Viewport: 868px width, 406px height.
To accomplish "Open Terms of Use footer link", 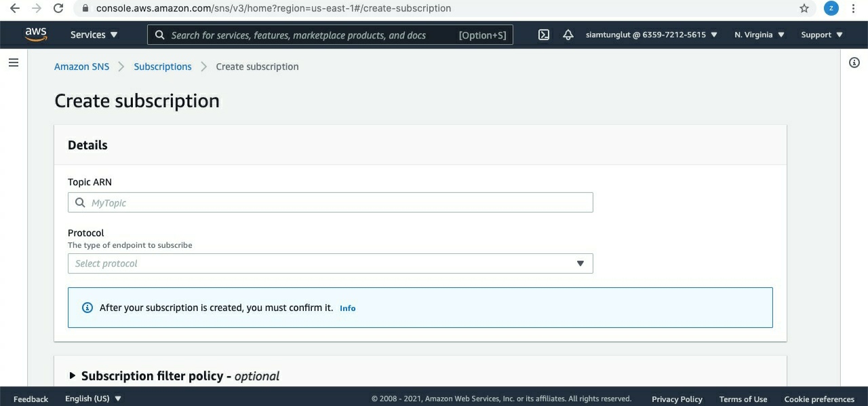I will coord(743,399).
